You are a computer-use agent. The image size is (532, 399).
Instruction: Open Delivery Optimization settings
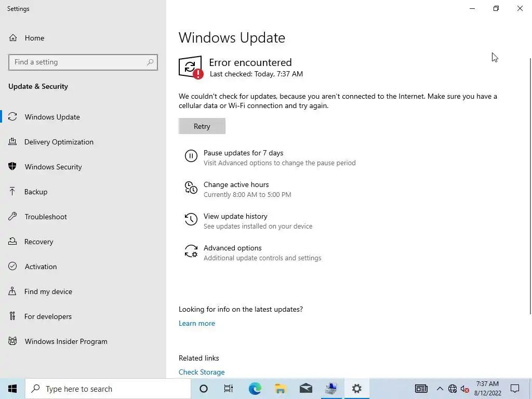click(x=83, y=142)
